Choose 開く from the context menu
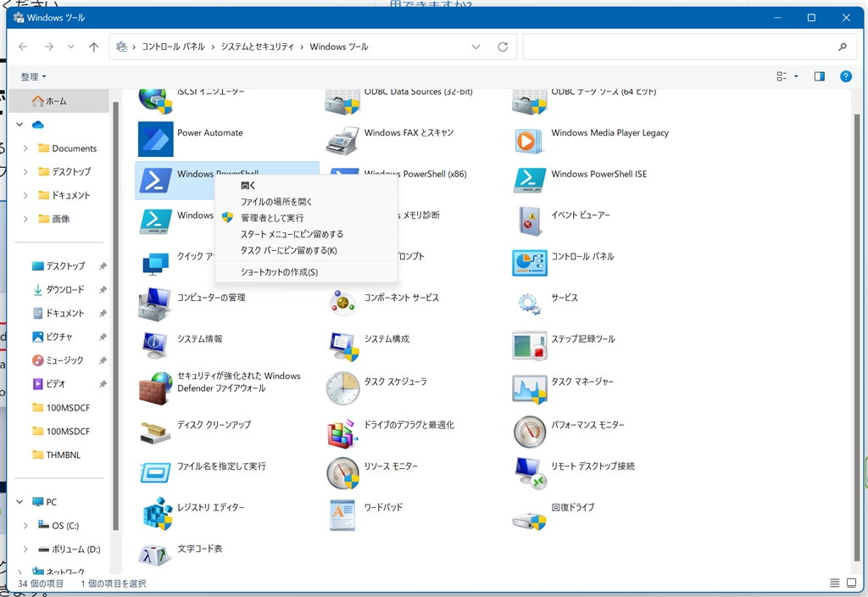The width and height of the screenshot is (868, 597). pyautogui.click(x=306, y=186)
